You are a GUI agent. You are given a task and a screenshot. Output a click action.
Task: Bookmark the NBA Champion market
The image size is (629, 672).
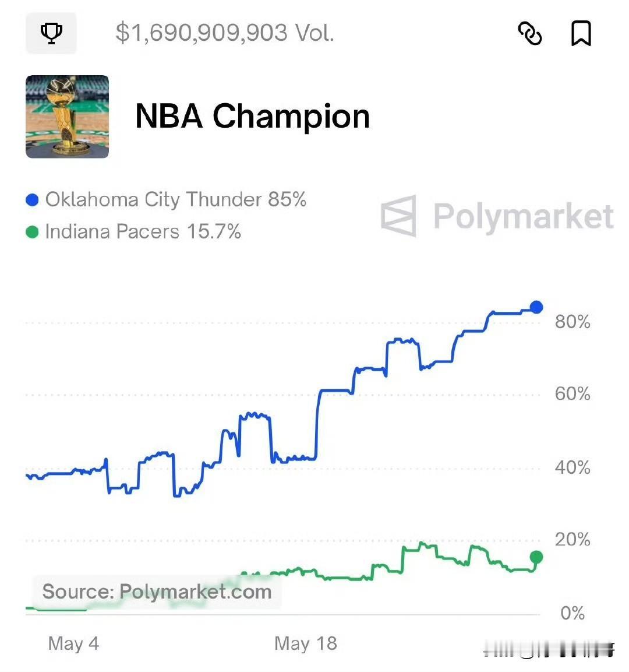pyautogui.click(x=581, y=33)
